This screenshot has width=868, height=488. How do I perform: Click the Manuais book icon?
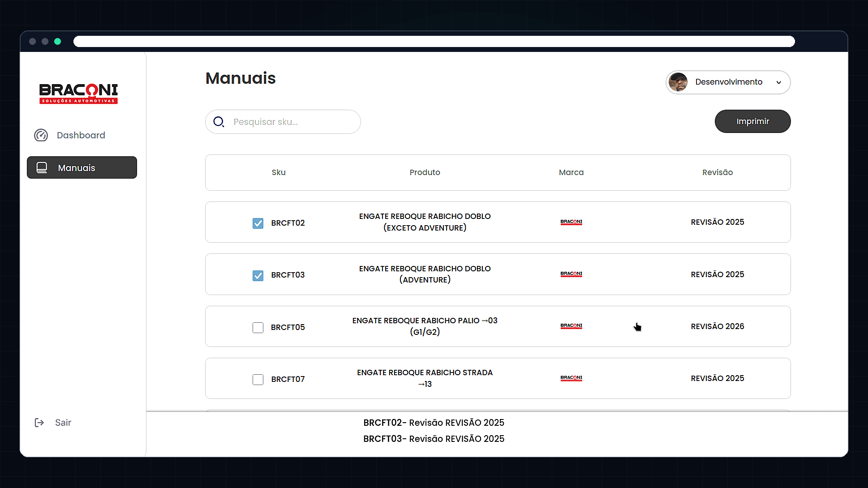(x=42, y=168)
